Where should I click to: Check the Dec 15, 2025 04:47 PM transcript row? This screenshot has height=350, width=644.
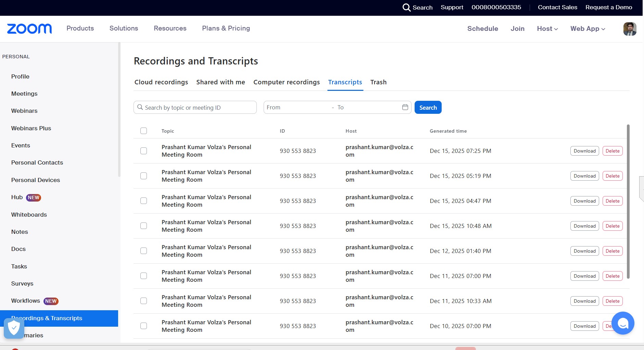pyautogui.click(x=144, y=201)
